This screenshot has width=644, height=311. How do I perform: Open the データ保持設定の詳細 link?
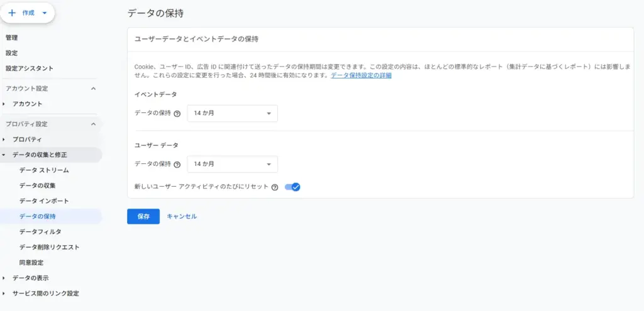[361, 75]
